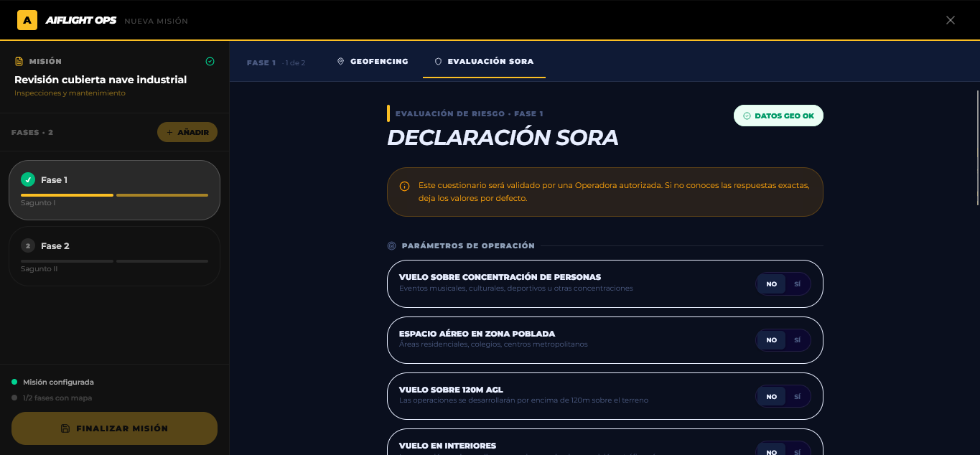Screen dimensions: 980x455
Task: Click the Misión configurada status
Action: click(x=58, y=382)
